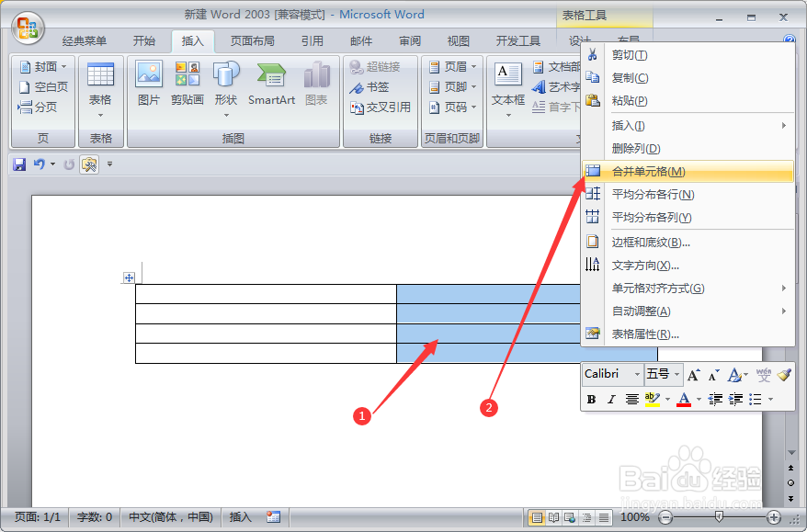This screenshot has width=807, height=532.
Task: Switch to the 经典菜单 tab
Action: point(85,41)
